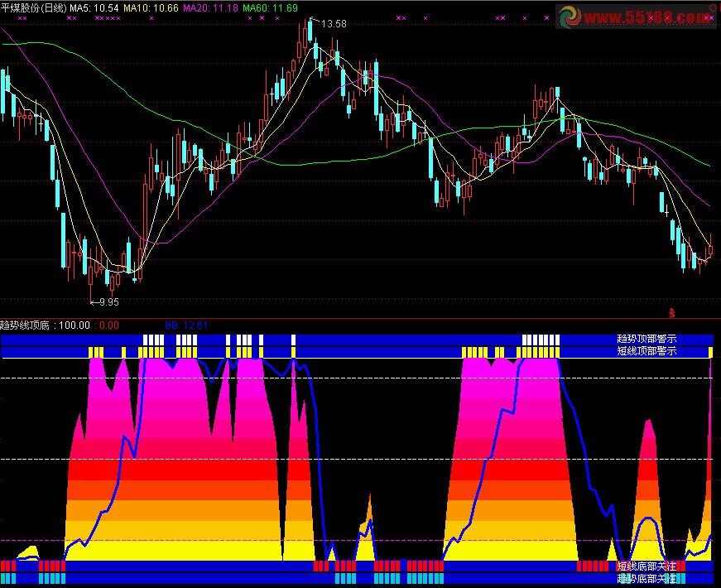
Task: Click the 9.95 low price marker
Action: click(106, 301)
